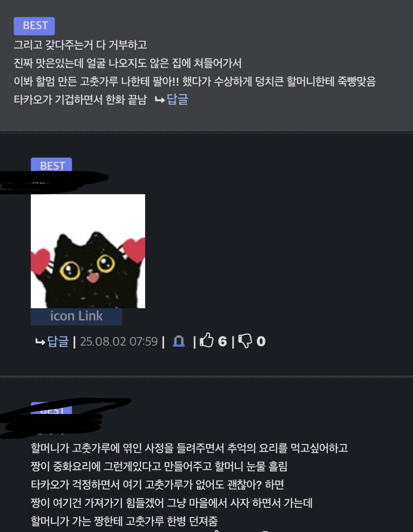Image resolution: width=413 pixels, height=532 pixels.
Task: Click the like count 6
Action: (x=222, y=341)
